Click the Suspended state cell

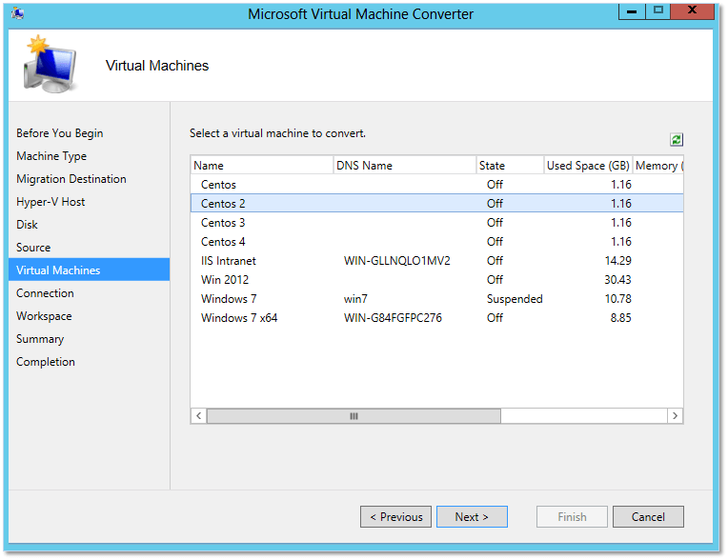515,299
